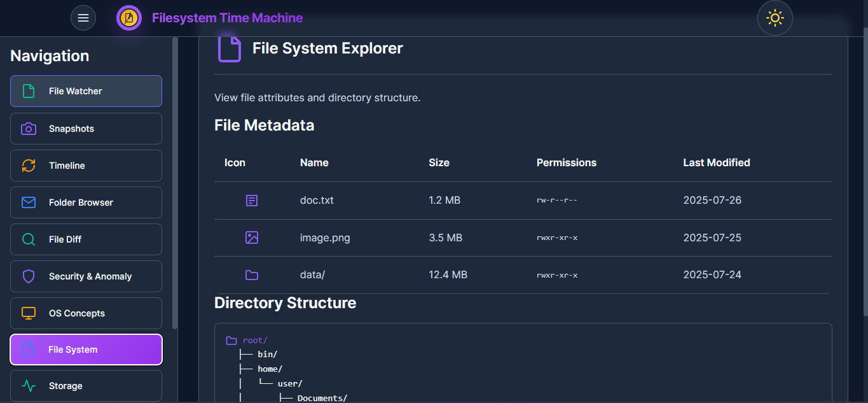The height and width of the screenshot is (403, 868).
Task: Select the File Watcher page icon
Action: tap(27, 91)
